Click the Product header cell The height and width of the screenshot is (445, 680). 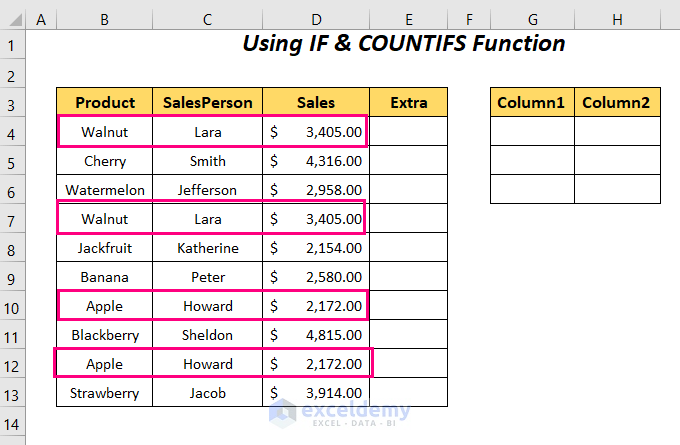104,102
